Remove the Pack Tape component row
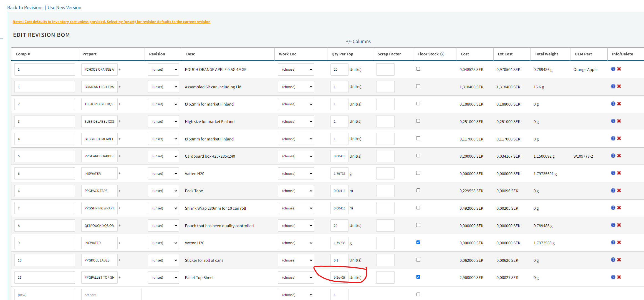The height and width of the screenshot is (300, 644). [x=619, y=190]
